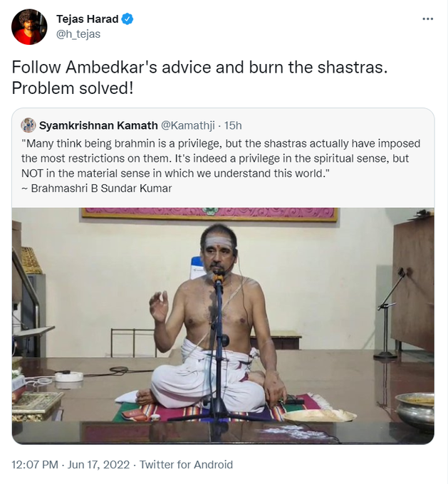Click the 'Problem solved!' line of the tweet
The image size is (448, 484).
tap(73, 88)
